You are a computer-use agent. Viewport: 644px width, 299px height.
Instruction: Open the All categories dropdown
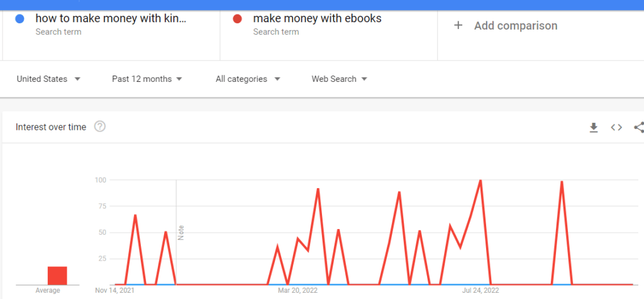tap(248, 79)
